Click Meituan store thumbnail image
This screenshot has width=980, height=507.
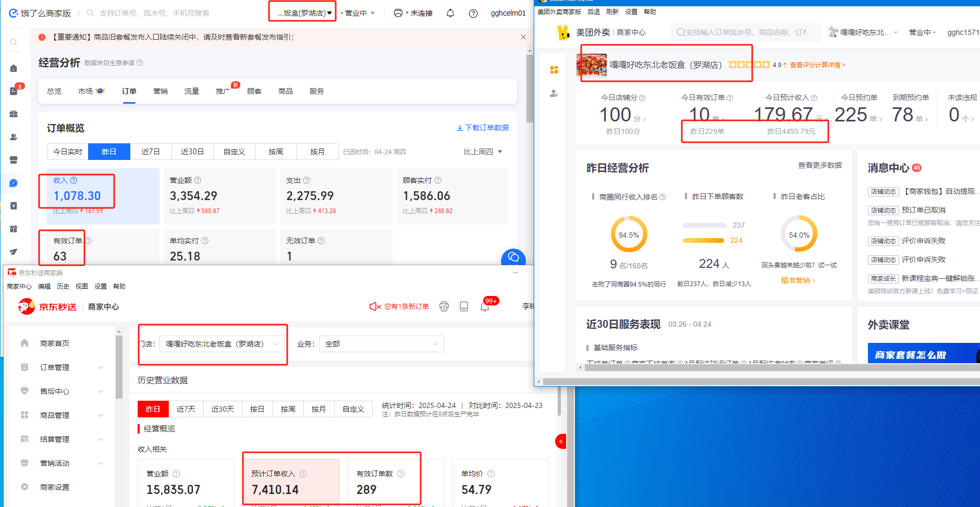(x=592, y=65)
